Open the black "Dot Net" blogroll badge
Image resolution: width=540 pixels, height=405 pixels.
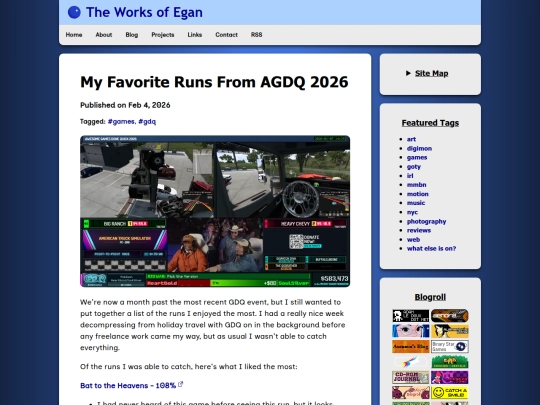[411, 316]
